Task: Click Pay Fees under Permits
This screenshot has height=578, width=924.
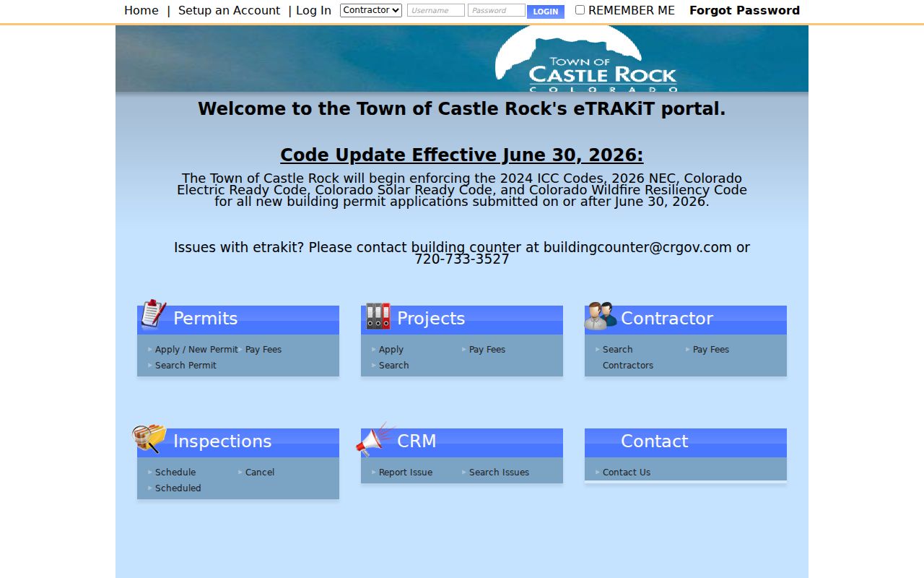Action: (x=263, y=349)
